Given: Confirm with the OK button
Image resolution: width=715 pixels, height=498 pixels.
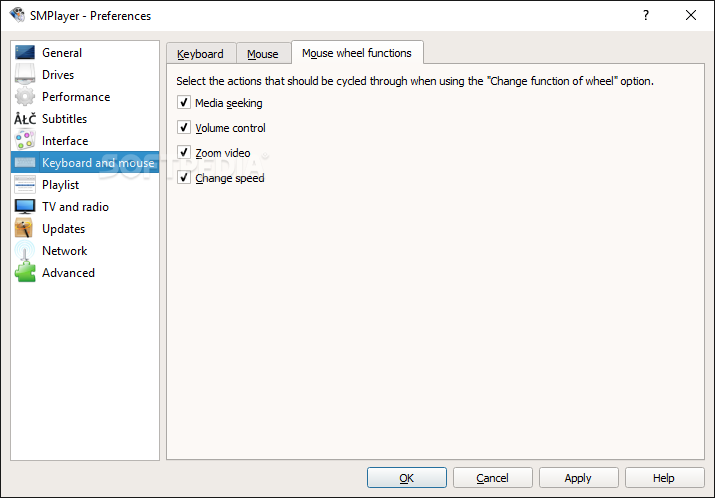Looking at the screenshot, I should 407,477.
